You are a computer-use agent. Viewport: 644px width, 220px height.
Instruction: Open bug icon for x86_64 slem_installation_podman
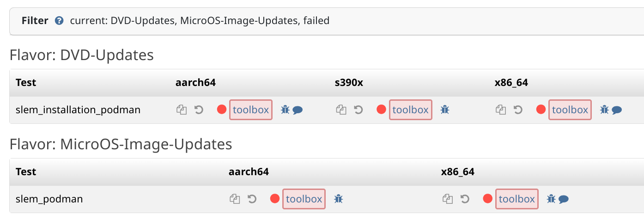click(604, 110)
